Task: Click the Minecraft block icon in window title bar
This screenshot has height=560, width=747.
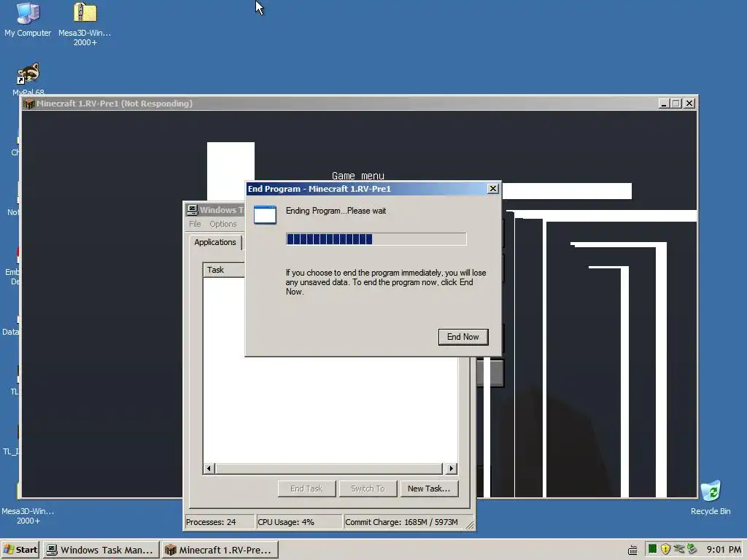Action: 29,104
